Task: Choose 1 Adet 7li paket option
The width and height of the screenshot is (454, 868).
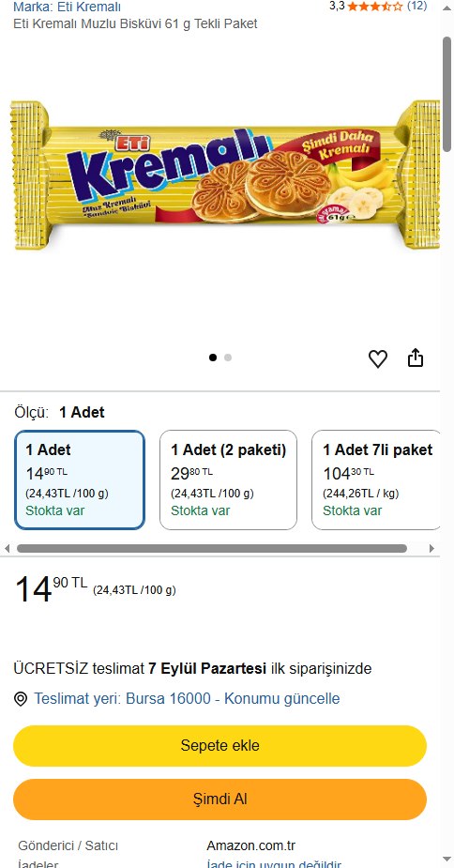Action: (376, 480)
